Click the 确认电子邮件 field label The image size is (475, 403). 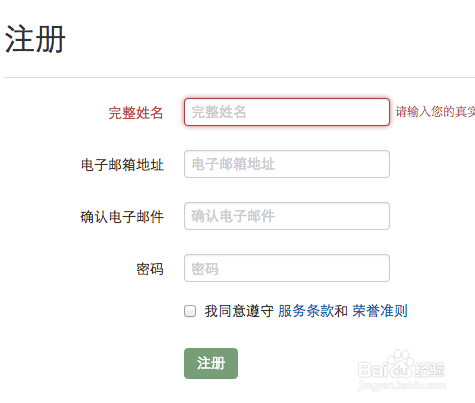[x=122, y=217]
